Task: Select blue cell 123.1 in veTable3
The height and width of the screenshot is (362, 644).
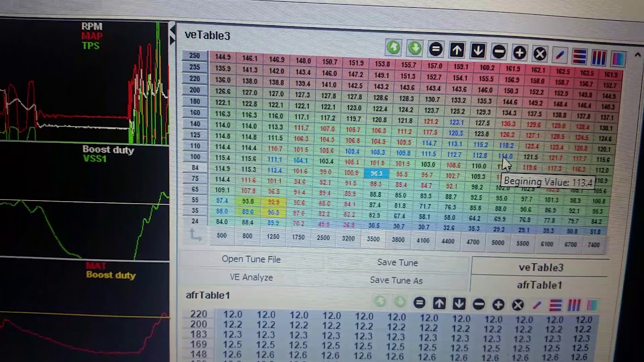Action: [x=456, y=122]
